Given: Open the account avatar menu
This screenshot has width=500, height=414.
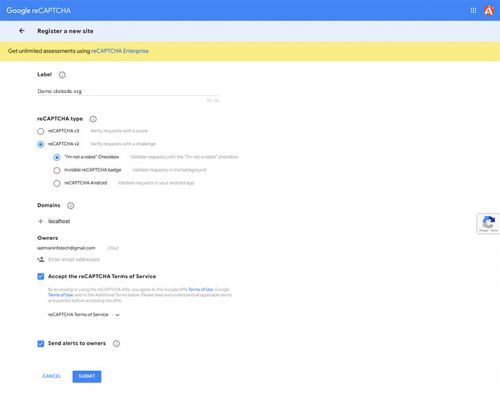Looking at the screenshot, I should tap(489, 11).
